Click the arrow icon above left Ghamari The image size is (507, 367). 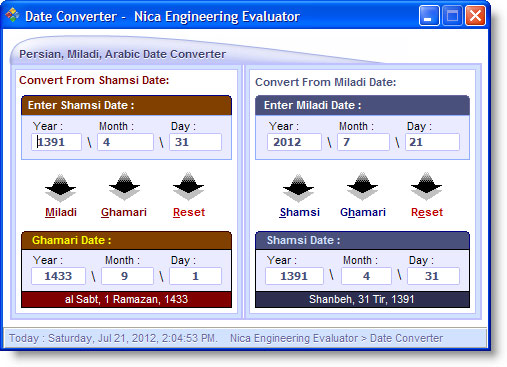pos(124,187)
